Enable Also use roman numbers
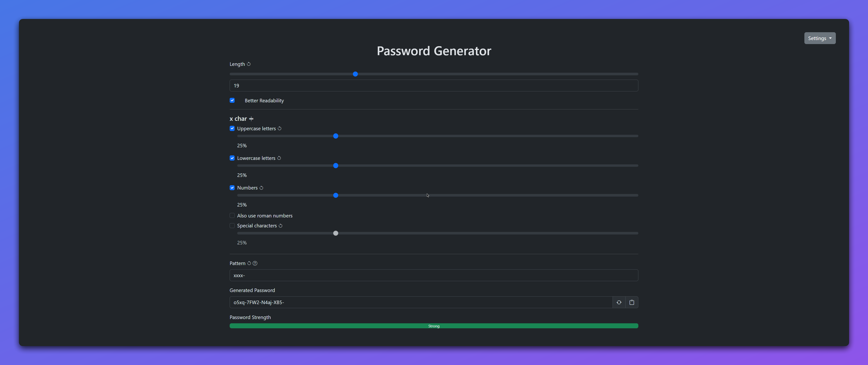Viewport: 868px width, 365px height. (232, 216)
